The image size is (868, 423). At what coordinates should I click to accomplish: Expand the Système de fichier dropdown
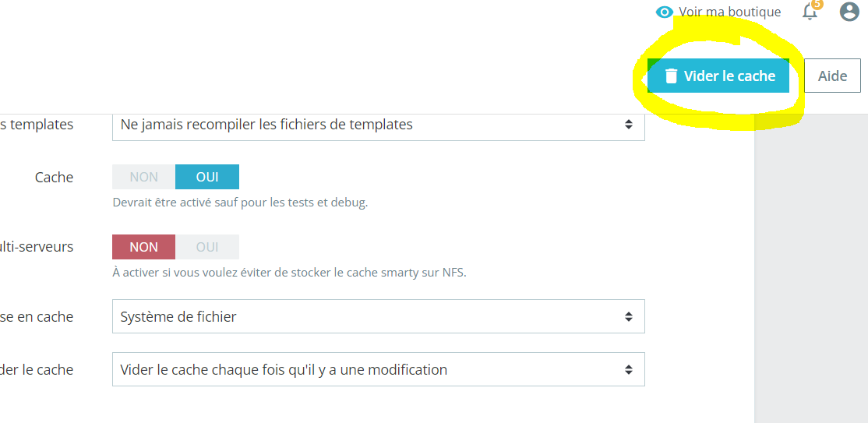pyautogui.click(x=378, y=316)
